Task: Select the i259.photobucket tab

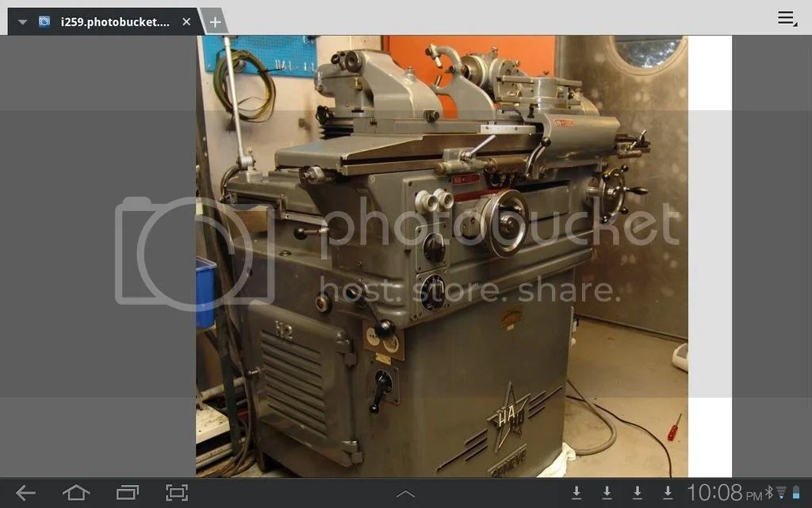Action: 115,21
